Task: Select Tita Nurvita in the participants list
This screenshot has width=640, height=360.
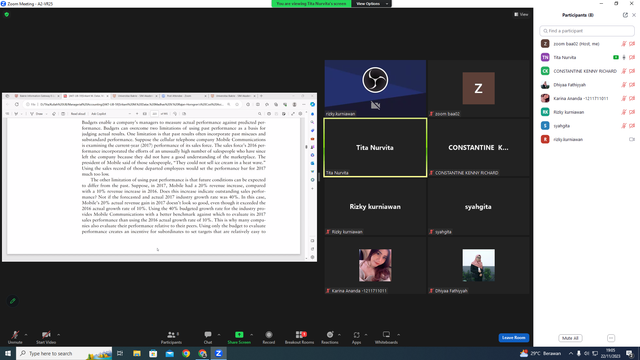Action: pos(587,58)
